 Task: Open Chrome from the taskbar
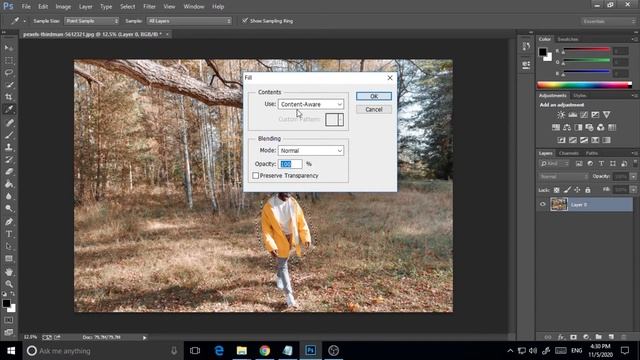264,351
